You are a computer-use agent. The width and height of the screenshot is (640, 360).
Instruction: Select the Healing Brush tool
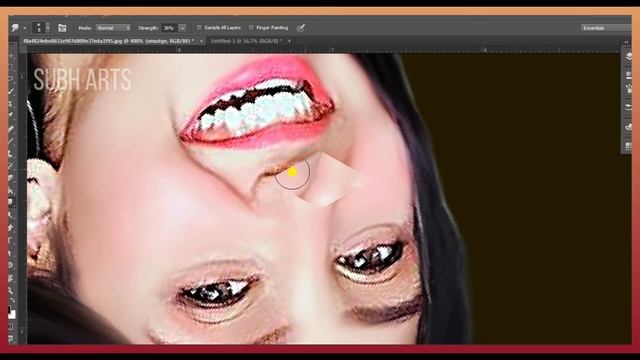(x=12, y=129)
